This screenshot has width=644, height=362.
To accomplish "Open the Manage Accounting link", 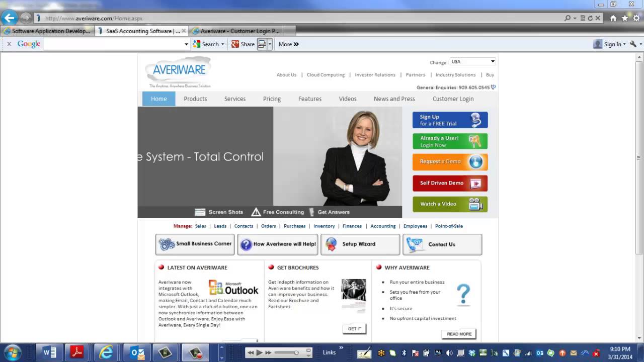I will [x=383, y=226].
